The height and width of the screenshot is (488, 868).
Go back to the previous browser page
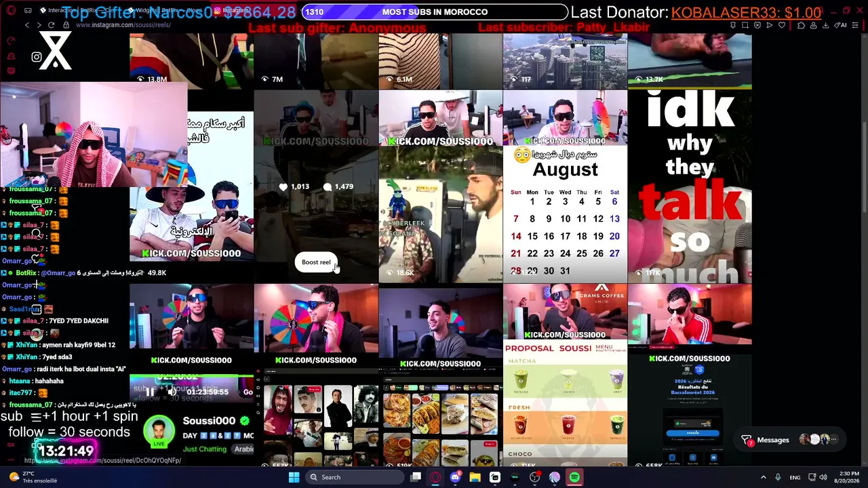(x=27, y=25)
